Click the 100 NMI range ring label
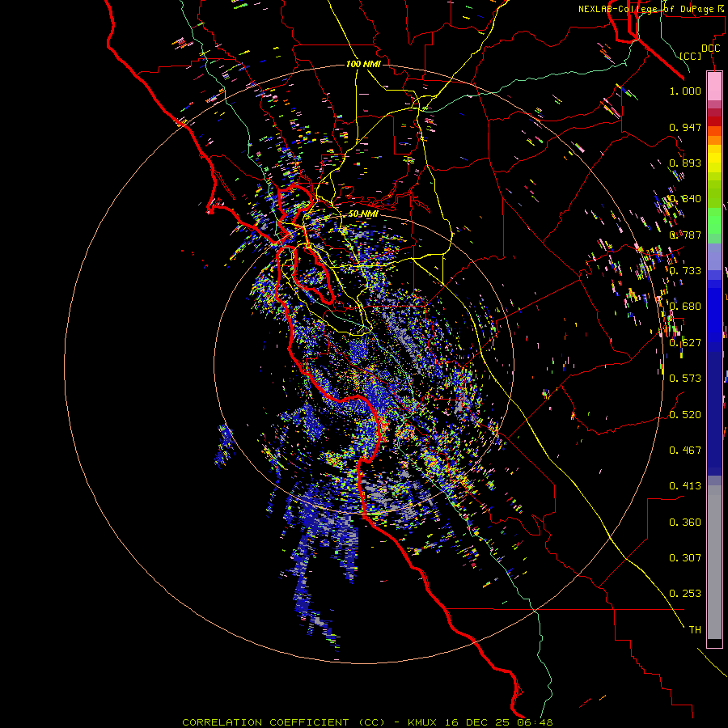Screen dimensions: 728x728 [363, 64]
